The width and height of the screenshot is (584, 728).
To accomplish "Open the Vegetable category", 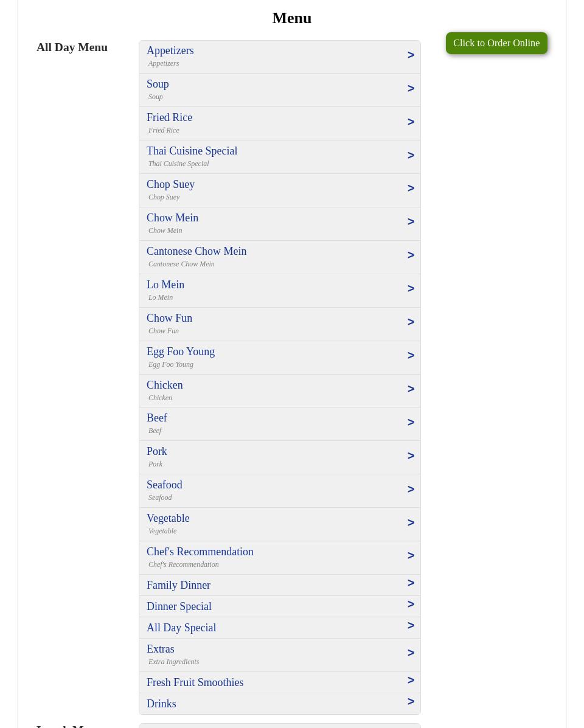I will click(168, 518).
